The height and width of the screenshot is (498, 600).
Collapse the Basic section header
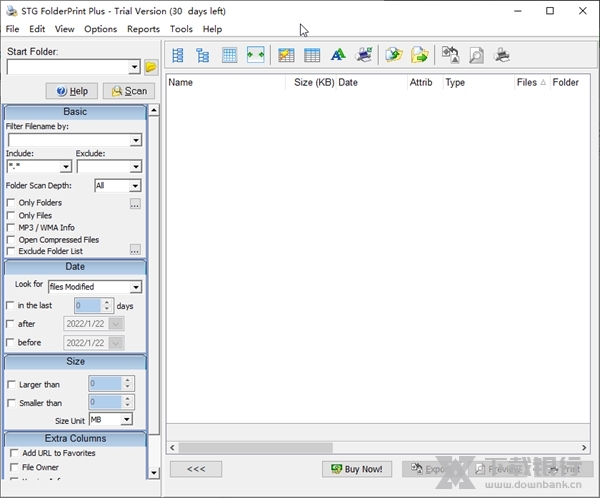(75, 112)
